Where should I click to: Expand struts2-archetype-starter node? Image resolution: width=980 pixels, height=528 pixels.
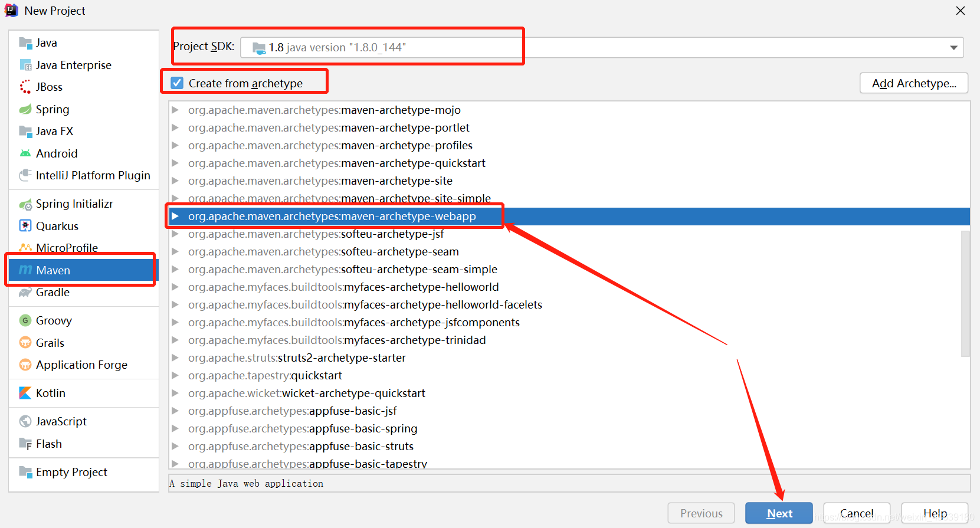[x=175, y=358]
